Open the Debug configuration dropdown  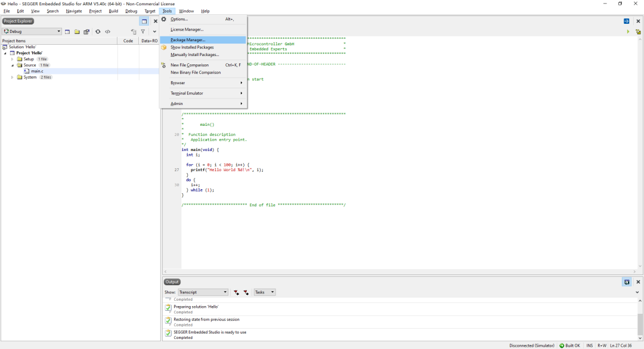[x=32, y=31]
